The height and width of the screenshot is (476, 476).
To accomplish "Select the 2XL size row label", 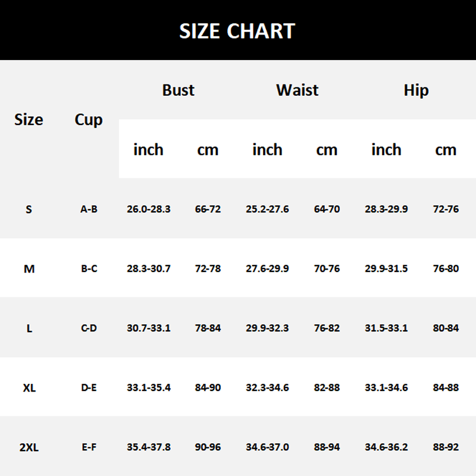I will click(29, 447).
